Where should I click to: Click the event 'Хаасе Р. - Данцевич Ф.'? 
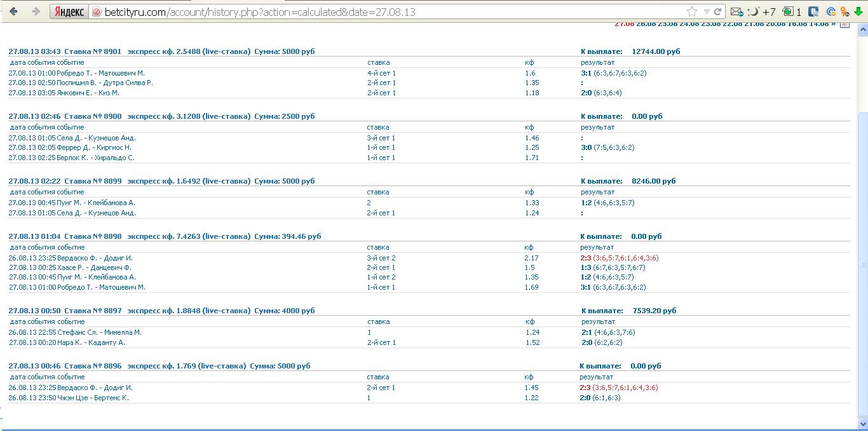[x=94, y=267]
